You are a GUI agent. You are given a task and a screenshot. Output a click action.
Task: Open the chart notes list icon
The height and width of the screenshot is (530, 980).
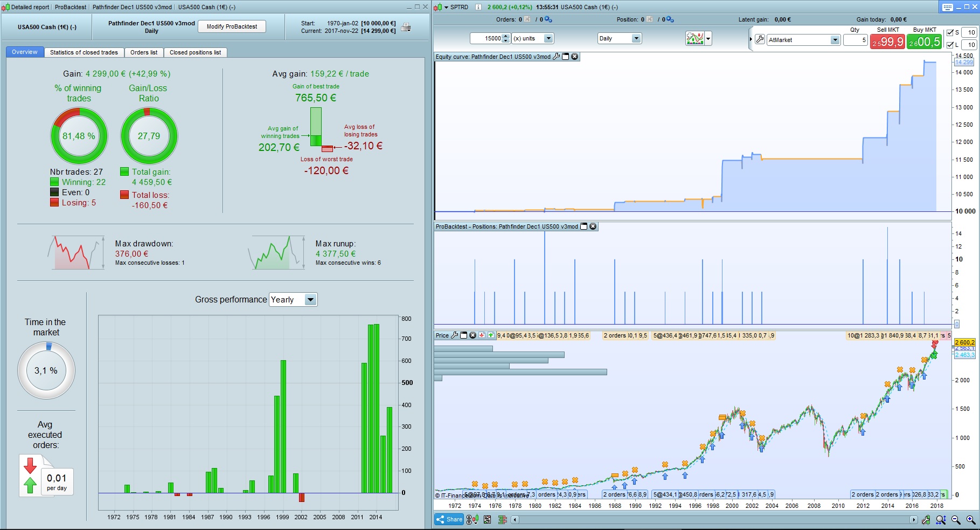tap(488, 520)
